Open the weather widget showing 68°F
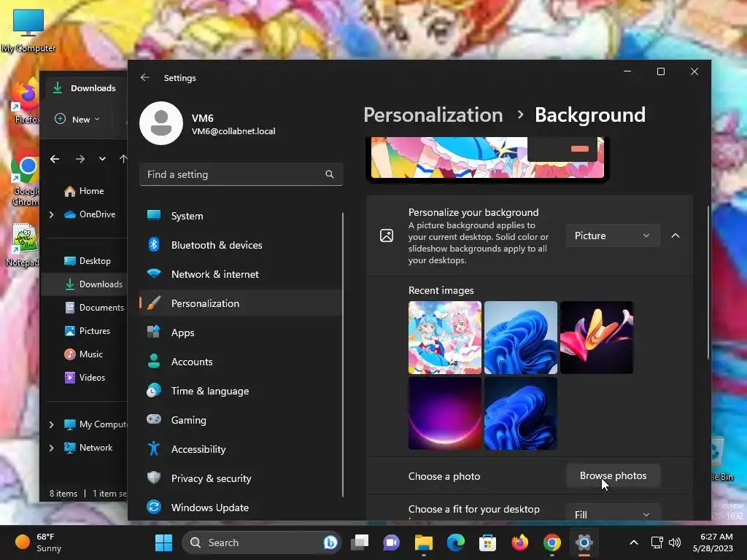747x560 pixels. point(39,542)
